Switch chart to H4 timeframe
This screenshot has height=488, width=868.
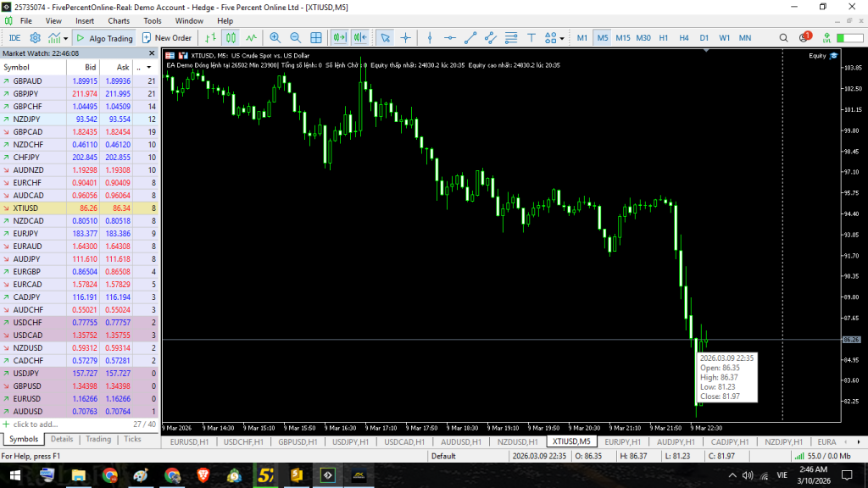684,37
